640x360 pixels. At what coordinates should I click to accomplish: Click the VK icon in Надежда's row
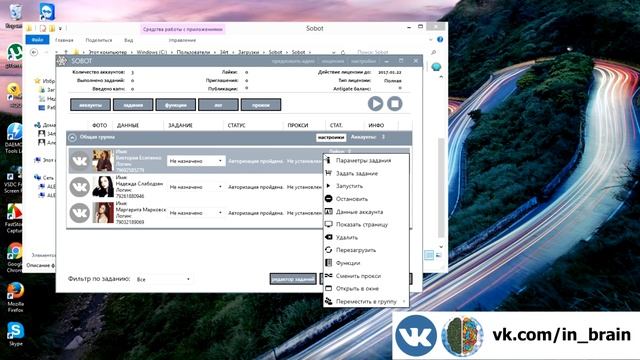pos(79,187)
